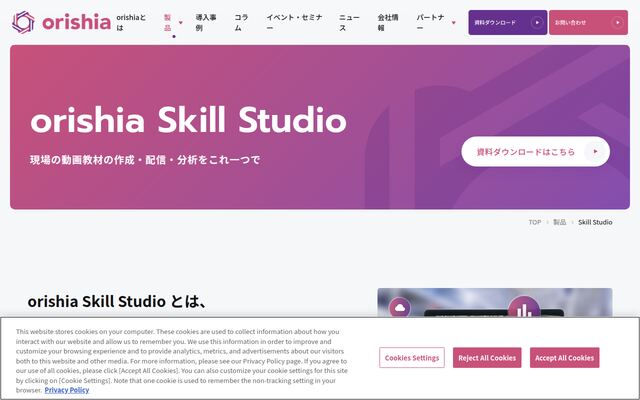Open the Privacy Policy link
The height and width of the screenshot is (400, 640).
tap(67, 390)
